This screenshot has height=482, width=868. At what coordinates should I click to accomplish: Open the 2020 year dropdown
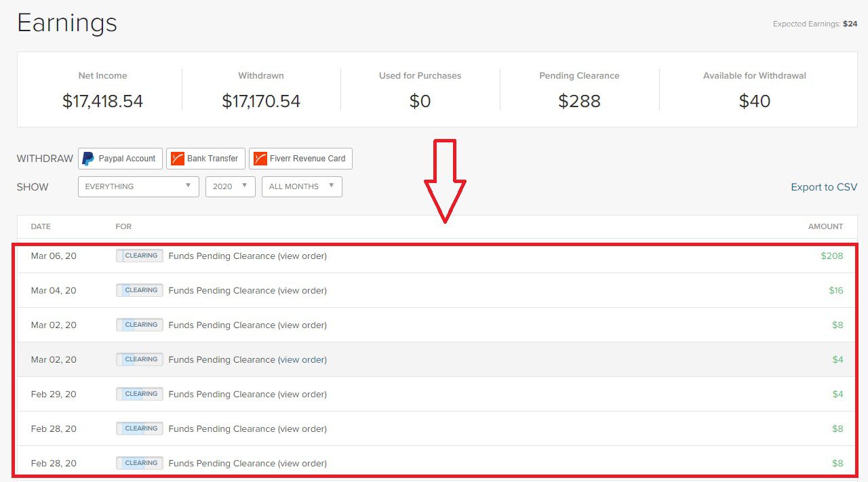[x=231, y=186]
